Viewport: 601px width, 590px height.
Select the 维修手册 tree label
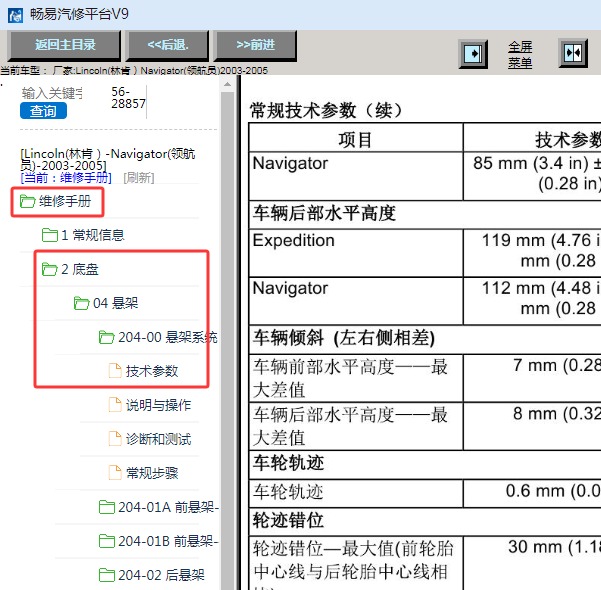coord(65,201)
